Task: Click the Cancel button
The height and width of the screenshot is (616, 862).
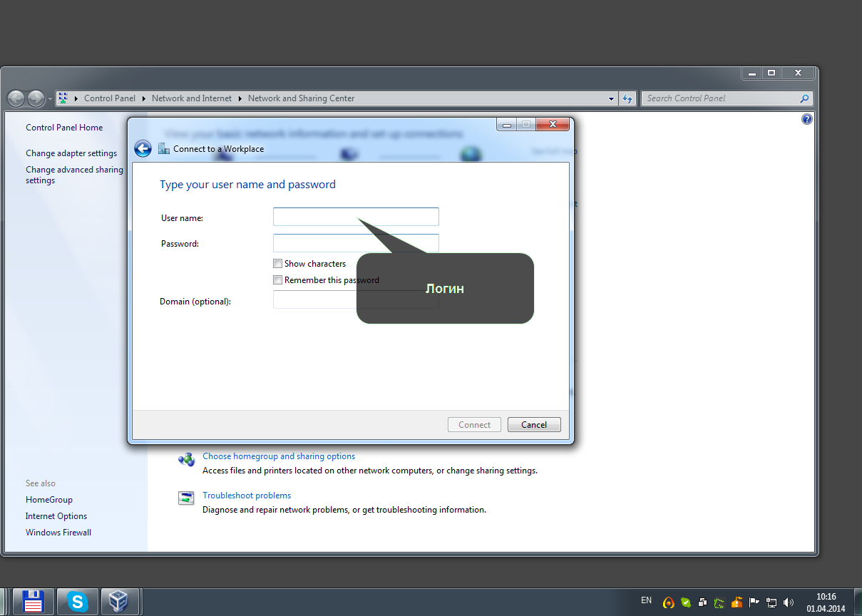Action: pos(534,425)
